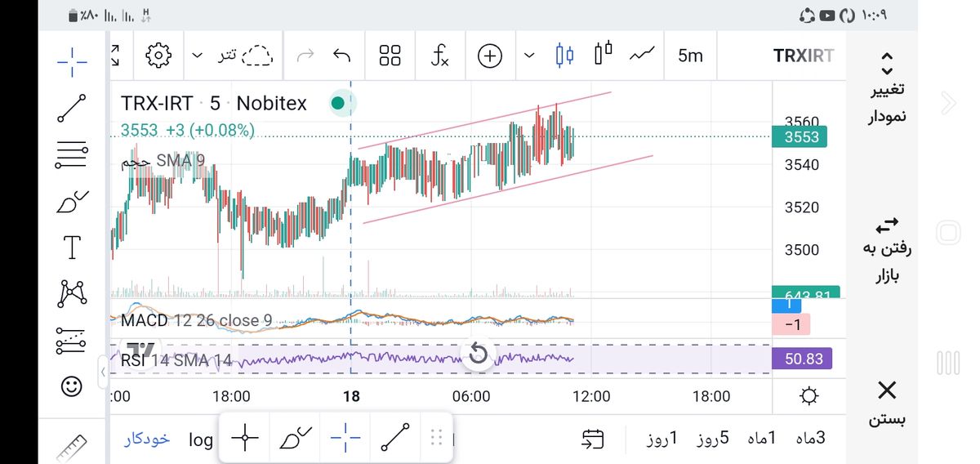The width and height of the screenshot is (980, 464).
Task: Select the candlestick chart style
Action: coord(563,56)
